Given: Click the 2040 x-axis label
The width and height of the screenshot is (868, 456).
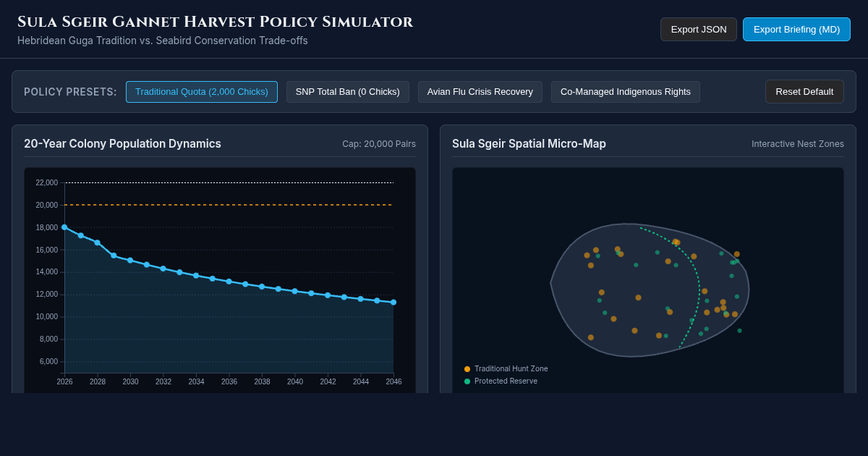Looking at the screenshot, I should (295, 381).
